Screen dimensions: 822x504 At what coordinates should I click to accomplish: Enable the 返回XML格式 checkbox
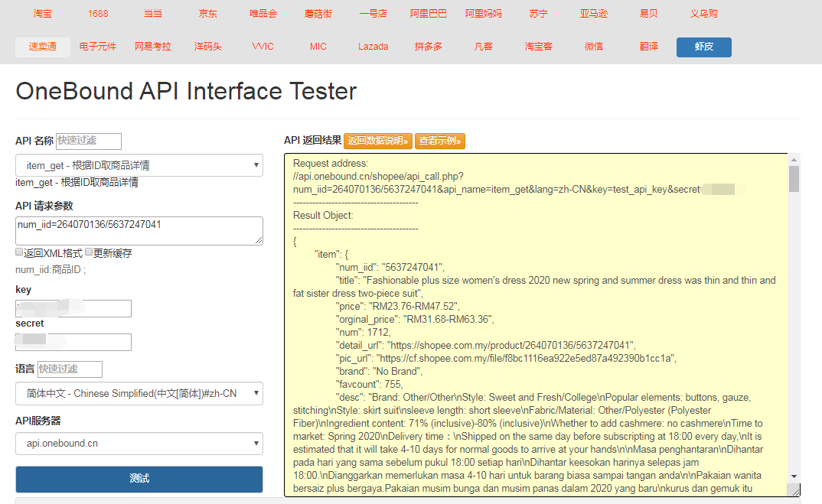tap(19, 252)
